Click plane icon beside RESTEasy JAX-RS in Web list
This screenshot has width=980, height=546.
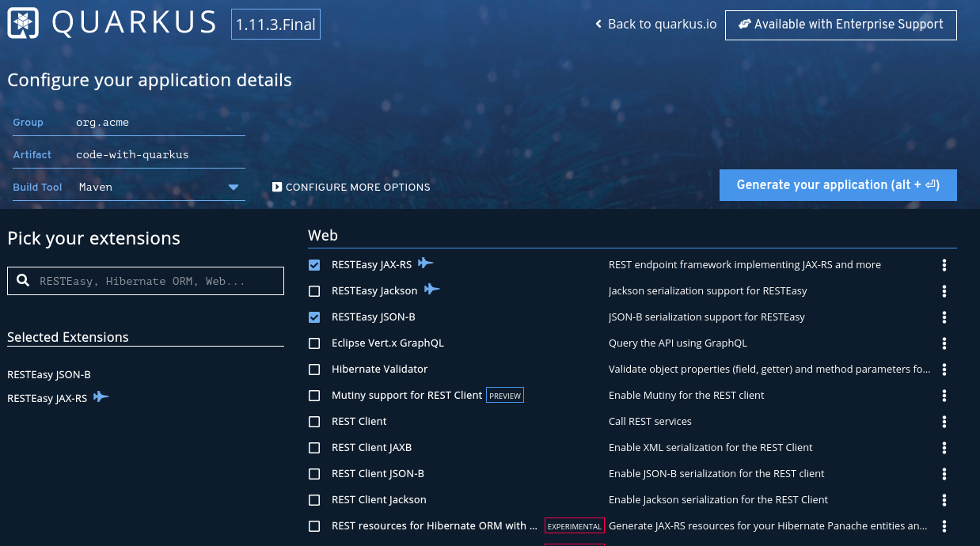(x=426, y=264)
